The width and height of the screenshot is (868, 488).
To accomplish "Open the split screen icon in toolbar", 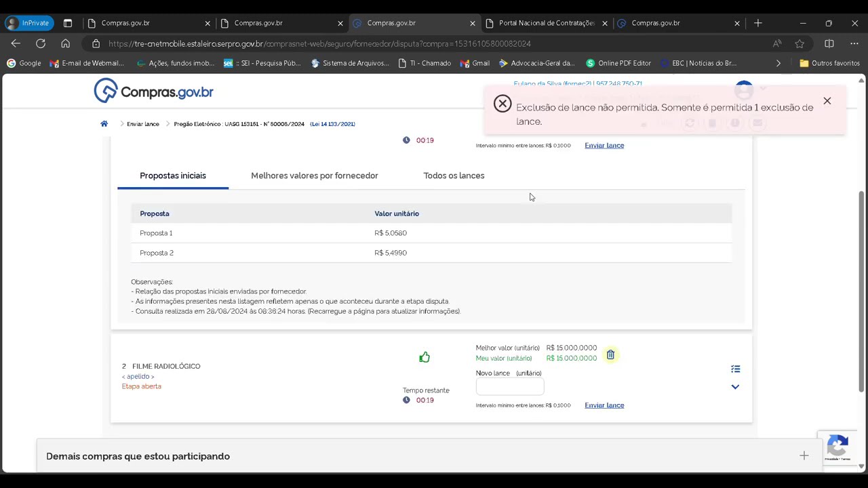I will [829, 43].
